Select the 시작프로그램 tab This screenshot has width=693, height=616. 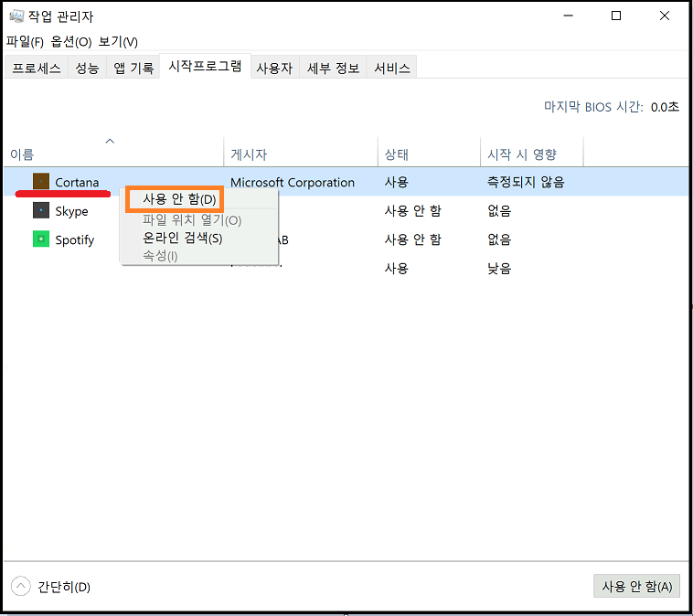point(205,67)
